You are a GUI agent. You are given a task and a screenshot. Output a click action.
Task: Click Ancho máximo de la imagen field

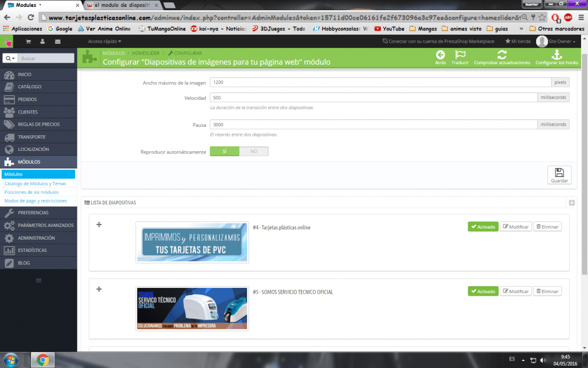coord(380,82)
